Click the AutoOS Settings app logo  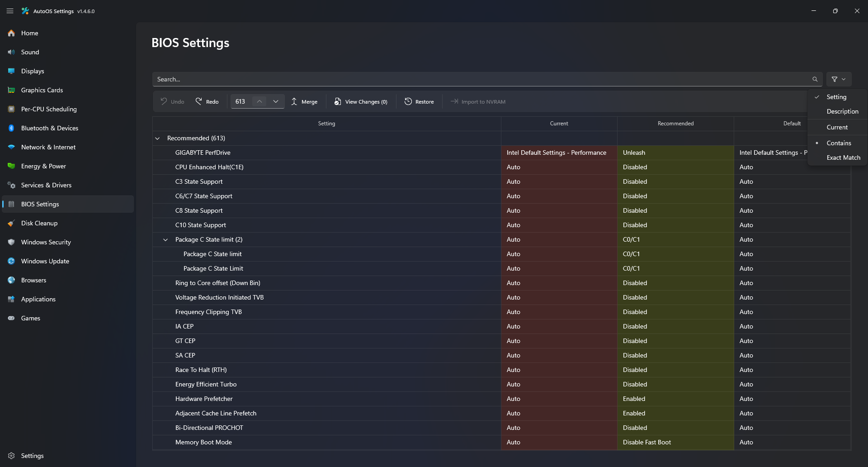[x=25, y=11]
